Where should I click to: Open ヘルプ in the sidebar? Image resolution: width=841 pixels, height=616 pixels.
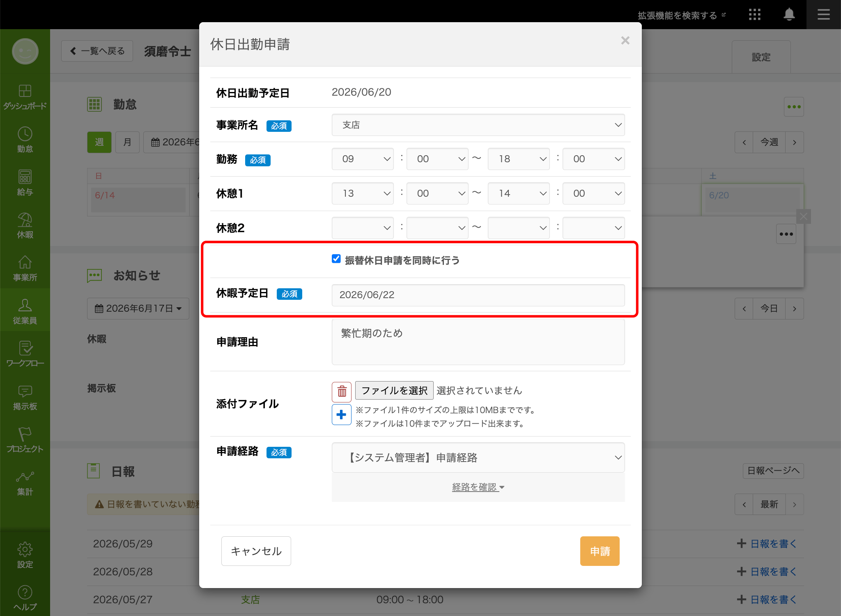25,598
